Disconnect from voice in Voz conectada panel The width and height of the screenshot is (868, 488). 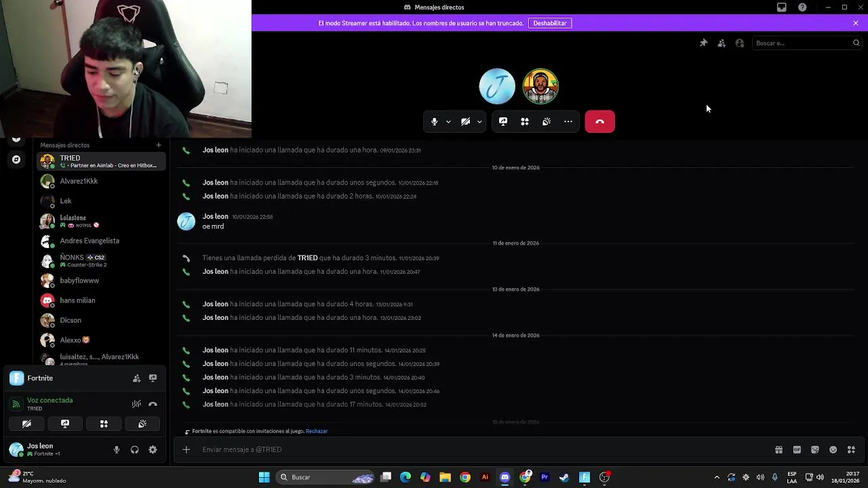(x=153, y=404)
